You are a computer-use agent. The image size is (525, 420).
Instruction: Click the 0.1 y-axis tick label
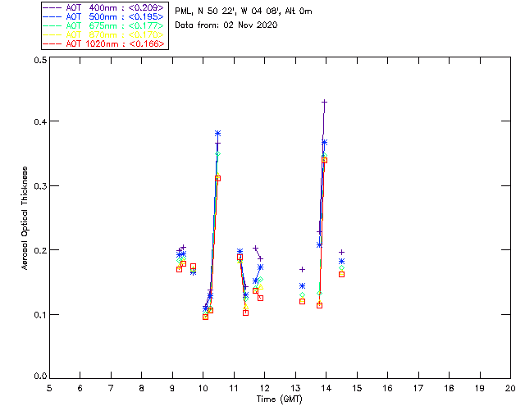pyautogui.click(x=40, y=315)
